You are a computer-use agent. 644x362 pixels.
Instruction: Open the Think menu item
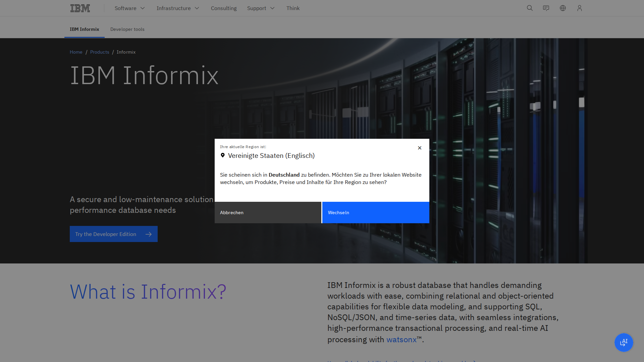click(x=292, y=8)
